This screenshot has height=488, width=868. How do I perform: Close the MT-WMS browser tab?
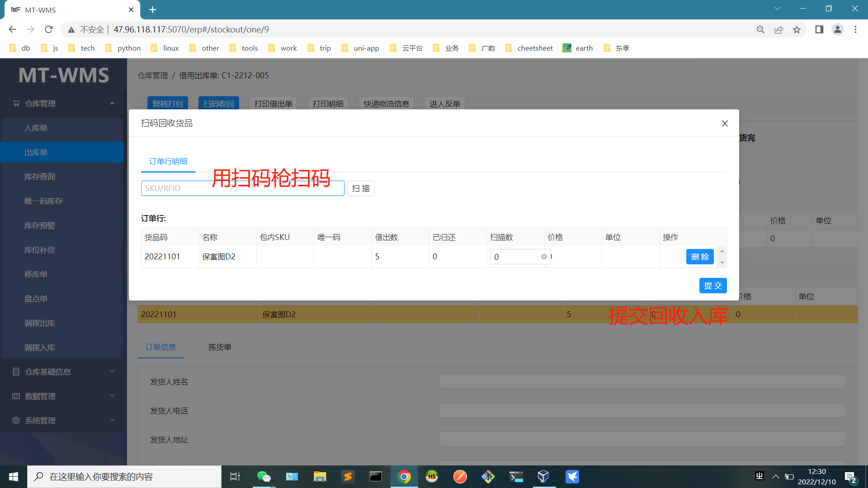pos(131,9)
